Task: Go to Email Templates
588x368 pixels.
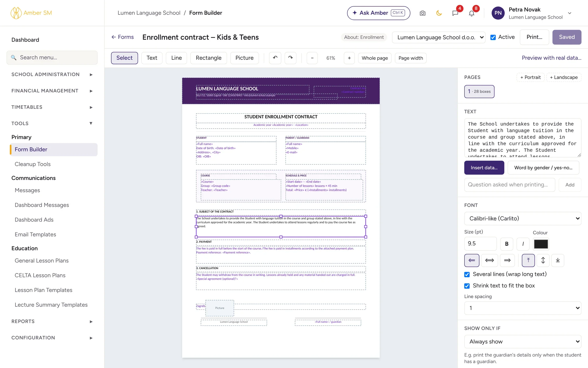Action: coord(35,234)
